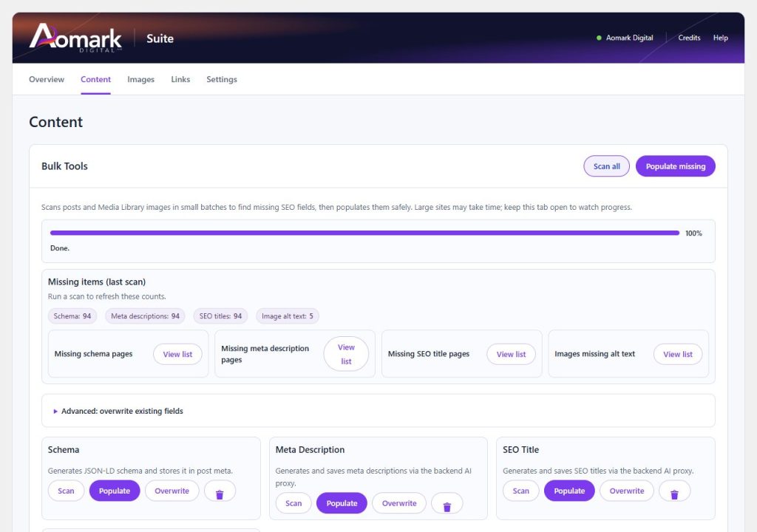Screen dimensions: 757x532
Task: Open the Credits link in header
Action: [689, 38]
